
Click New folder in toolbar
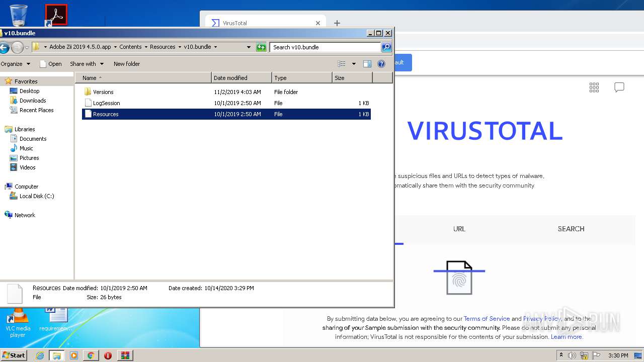(x=127, y=64)
